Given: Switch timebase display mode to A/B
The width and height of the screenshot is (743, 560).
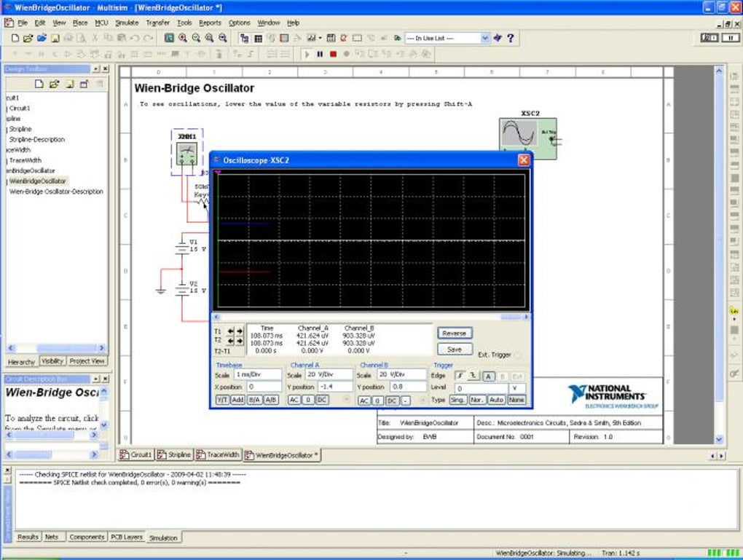Looking at the screenshot, I should click(270, 400).
